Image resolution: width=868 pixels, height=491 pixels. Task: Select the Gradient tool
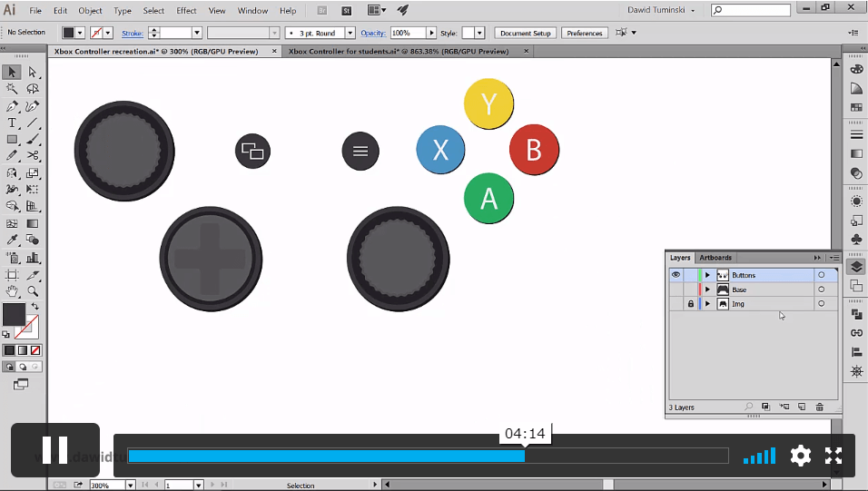coord(32,223)
